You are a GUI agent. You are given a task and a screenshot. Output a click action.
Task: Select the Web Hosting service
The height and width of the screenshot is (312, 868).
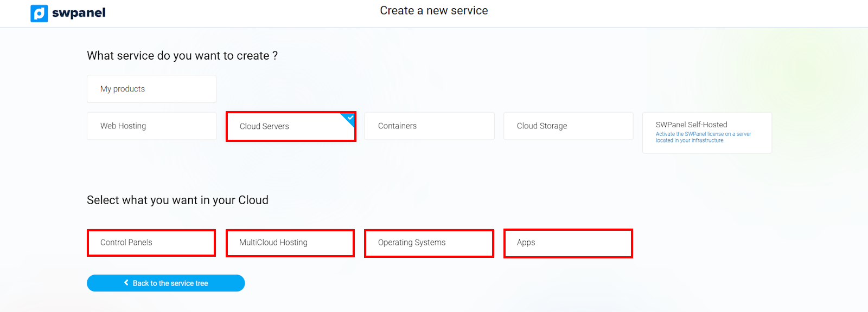coord(151,126)
